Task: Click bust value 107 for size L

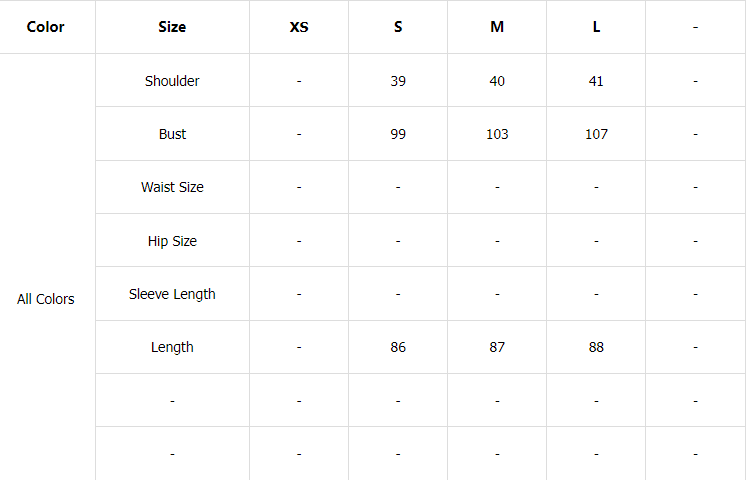Action: point(596,134)
